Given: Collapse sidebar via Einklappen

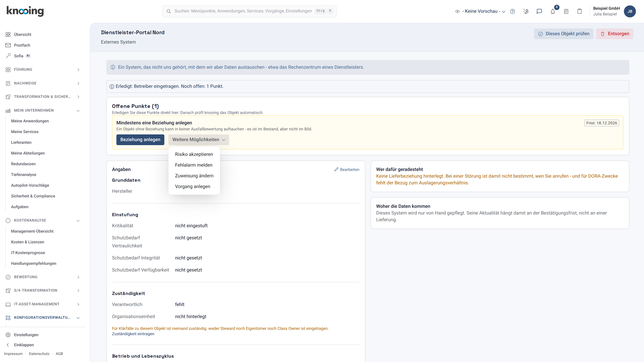Looking at the screenshot, I should click(20, 345).
